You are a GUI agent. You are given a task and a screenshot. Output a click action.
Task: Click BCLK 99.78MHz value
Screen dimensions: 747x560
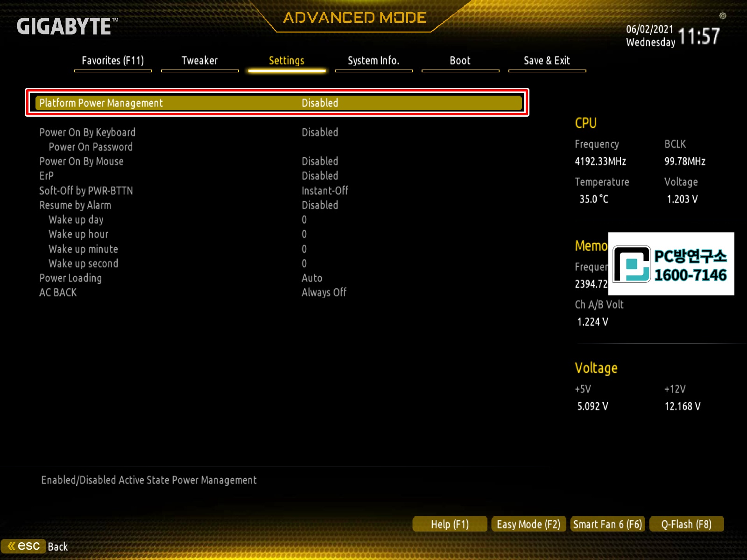click(685, 161)
